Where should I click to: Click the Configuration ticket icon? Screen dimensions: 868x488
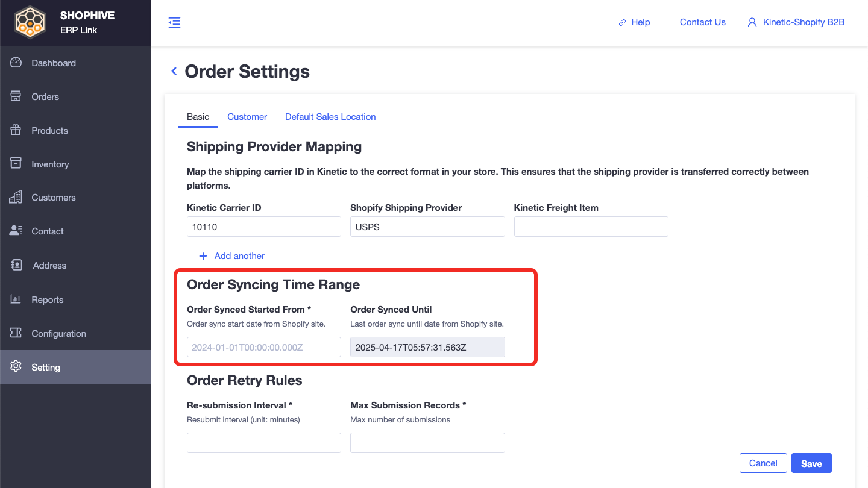point(16,333)
